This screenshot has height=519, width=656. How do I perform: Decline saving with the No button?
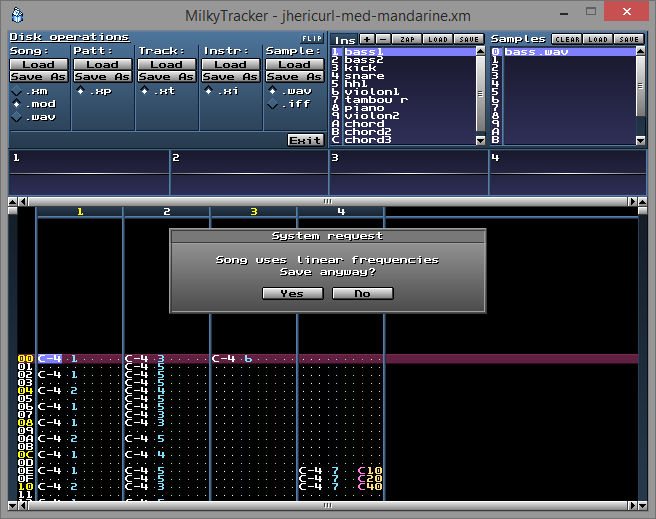(362, 294)
